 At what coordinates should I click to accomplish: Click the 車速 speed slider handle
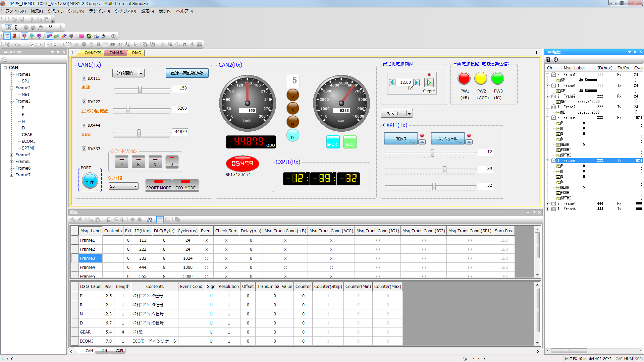tap(140, 89)
